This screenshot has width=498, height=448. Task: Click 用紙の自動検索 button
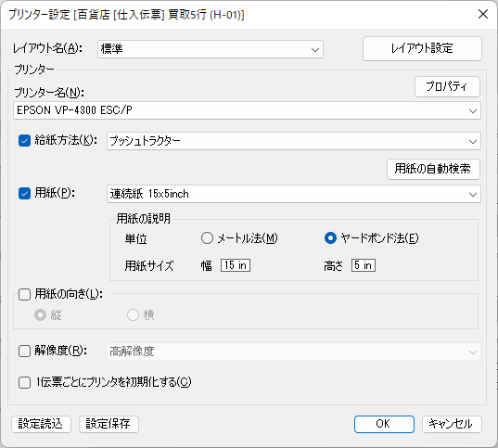tap(433, 169)
